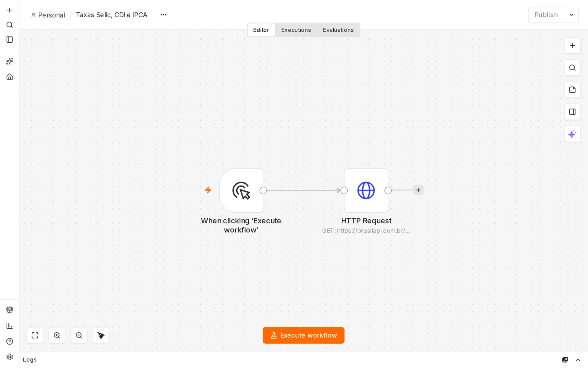This screenshot has height=368, width=588.
Task: Add a sticky note from the right panel
Action: pos(572,90)
